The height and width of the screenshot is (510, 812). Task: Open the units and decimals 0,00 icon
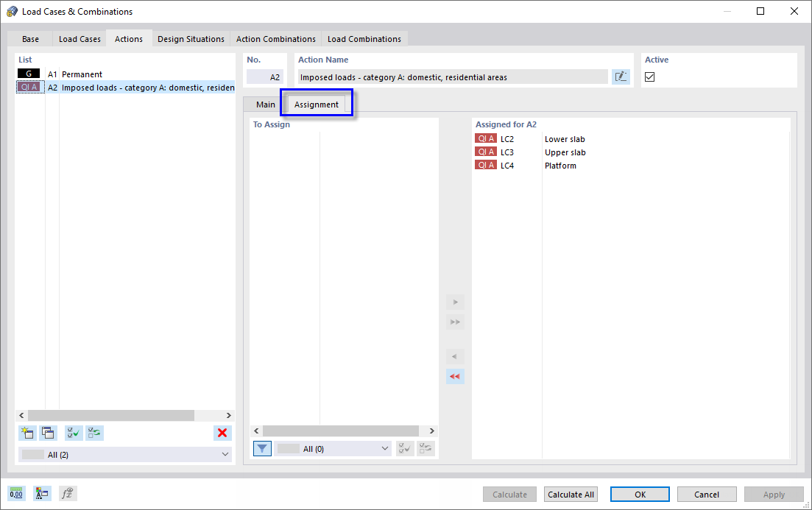[x=17, y=493]
